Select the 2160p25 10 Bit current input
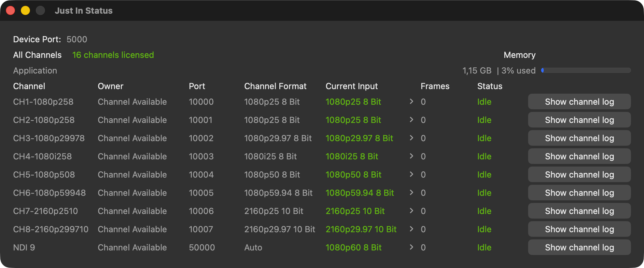The height and width of the screenshot is (268, 644). [355, 211]
